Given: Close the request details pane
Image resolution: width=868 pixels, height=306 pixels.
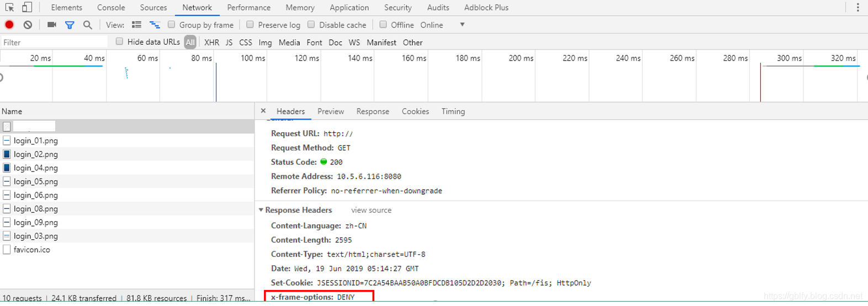Looking at the screenshot, I should coord(263,111).
